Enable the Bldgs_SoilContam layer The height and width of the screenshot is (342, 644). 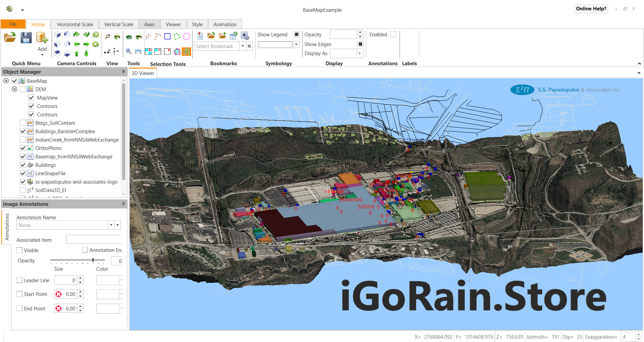tap(23, 123)
